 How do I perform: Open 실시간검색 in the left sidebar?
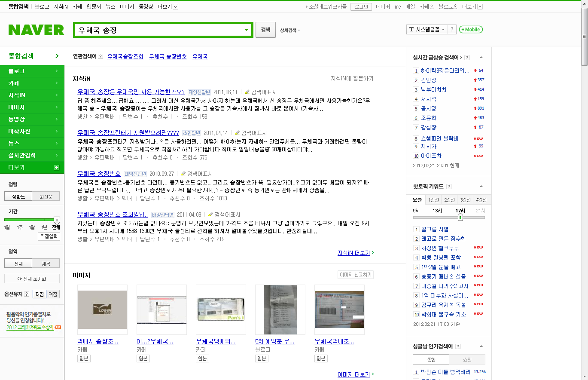[32, 155]
